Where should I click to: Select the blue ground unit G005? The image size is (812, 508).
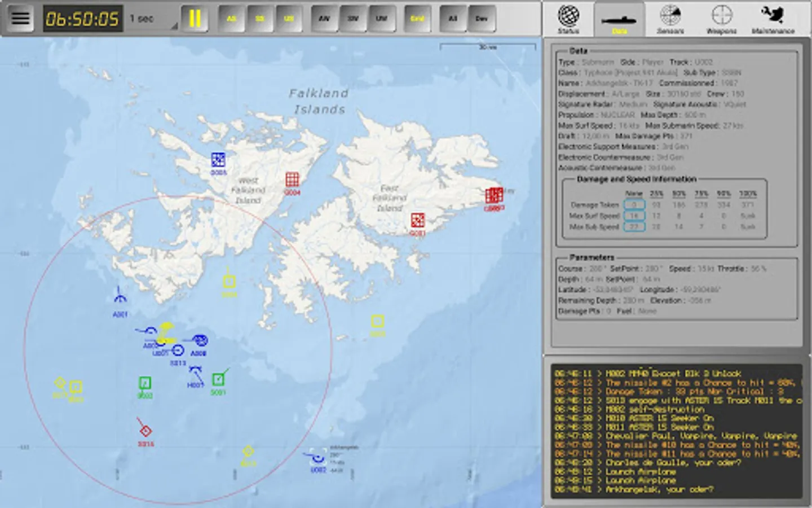point(218,160)
